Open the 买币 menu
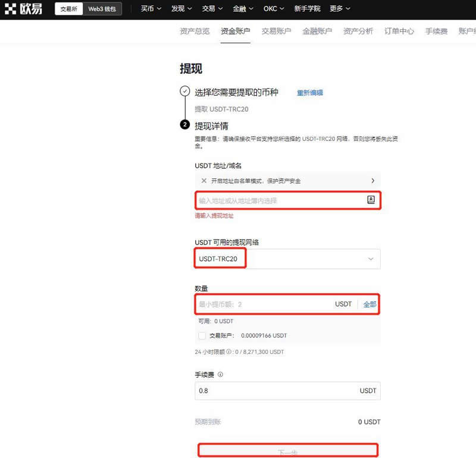This screenshot has height=458, width=476. [x=146, y=8]
